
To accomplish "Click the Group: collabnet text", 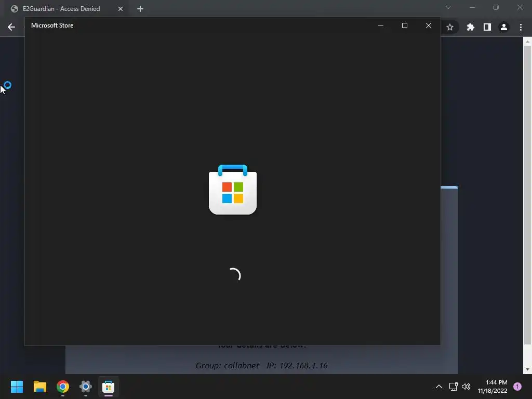I will pyautogui.click(x=228, y=365).
